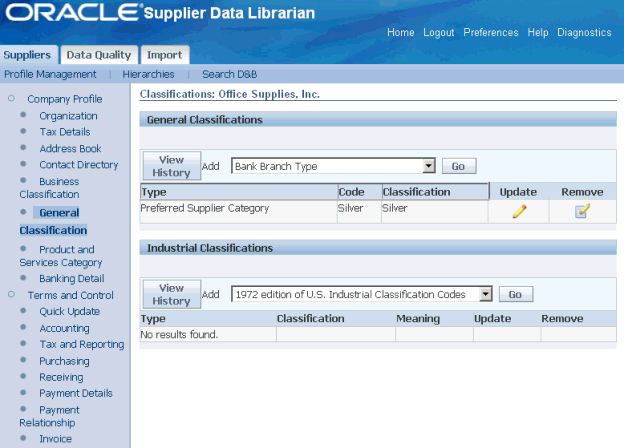The height and width of the screenshot is (448, 624).
Task: Click the Home link in header
Action: (x=401, y=33)
